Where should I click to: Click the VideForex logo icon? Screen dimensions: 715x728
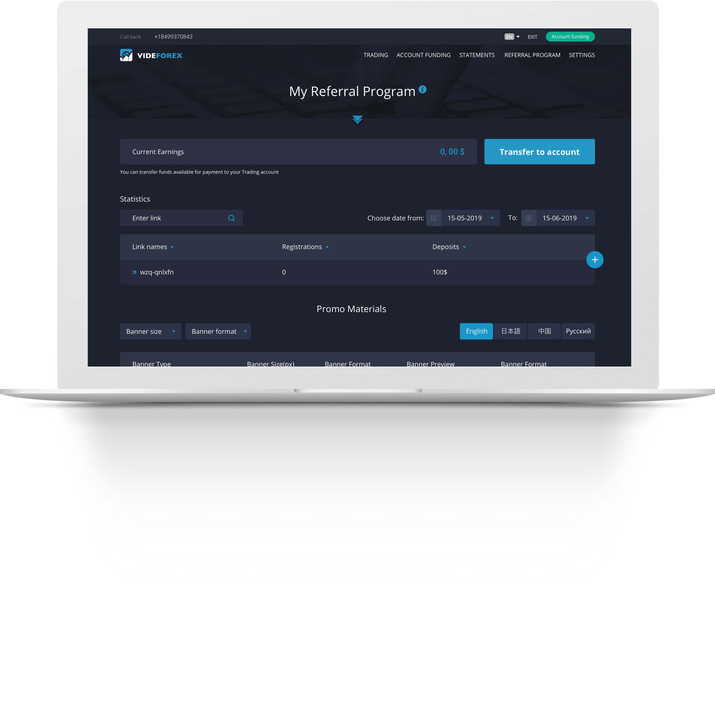coord(126,55)
